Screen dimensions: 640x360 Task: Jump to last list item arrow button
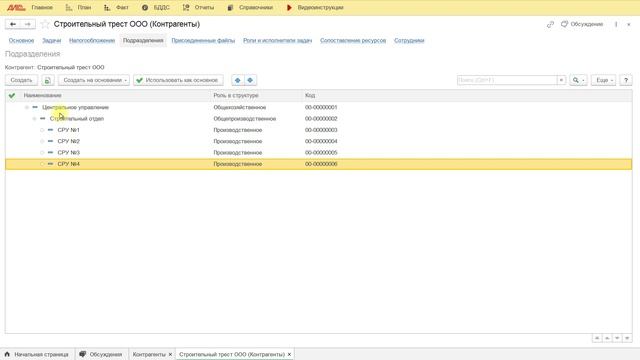tap(627, 338)
